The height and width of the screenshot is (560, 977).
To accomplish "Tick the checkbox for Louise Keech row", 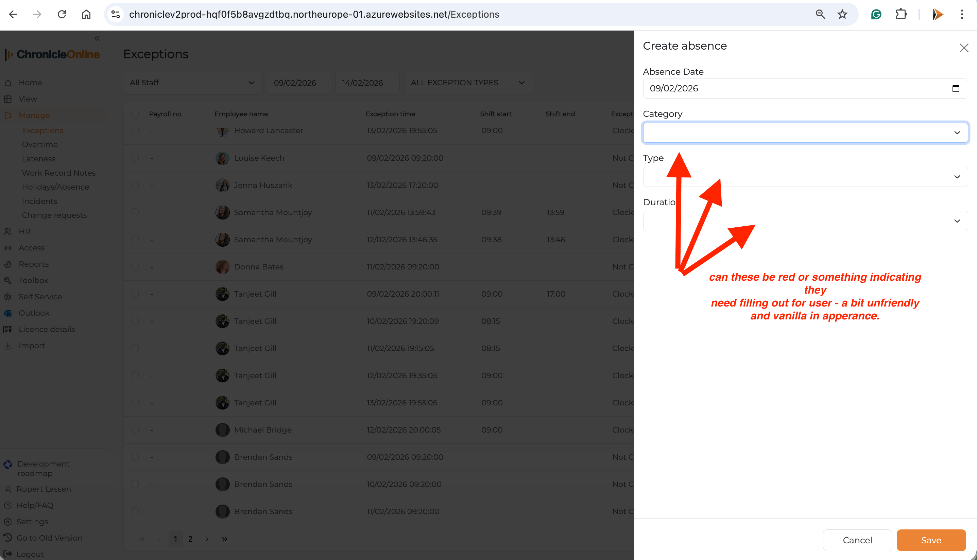I will 135,158.
